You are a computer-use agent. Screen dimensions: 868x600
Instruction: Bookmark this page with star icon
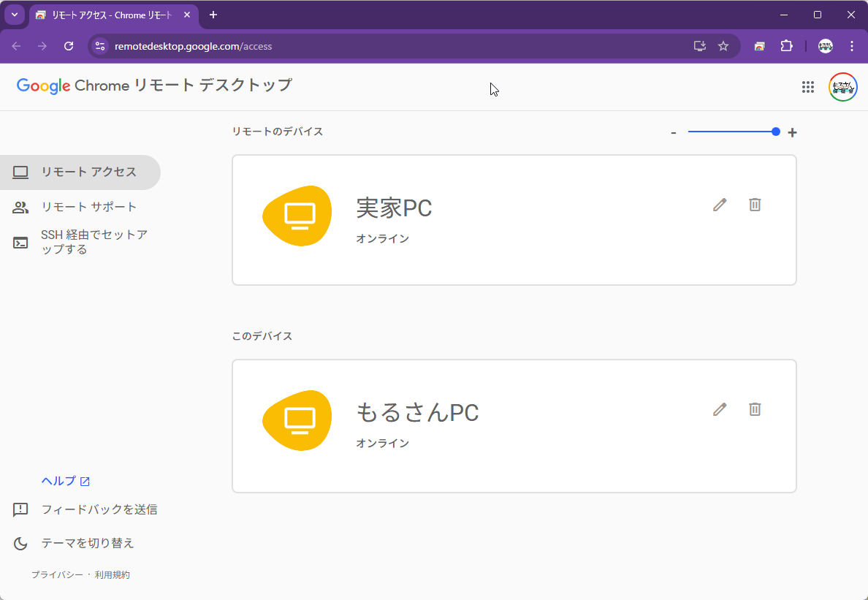[723, 46]
